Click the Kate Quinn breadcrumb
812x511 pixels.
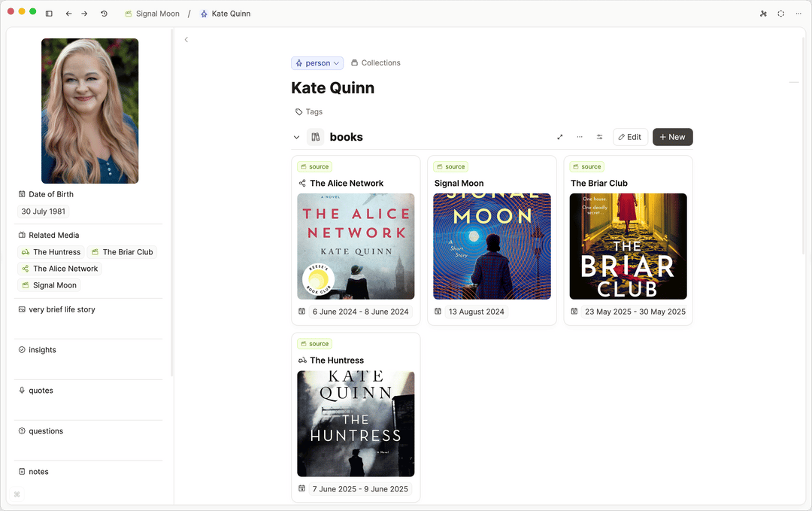(x=226, y=14)
